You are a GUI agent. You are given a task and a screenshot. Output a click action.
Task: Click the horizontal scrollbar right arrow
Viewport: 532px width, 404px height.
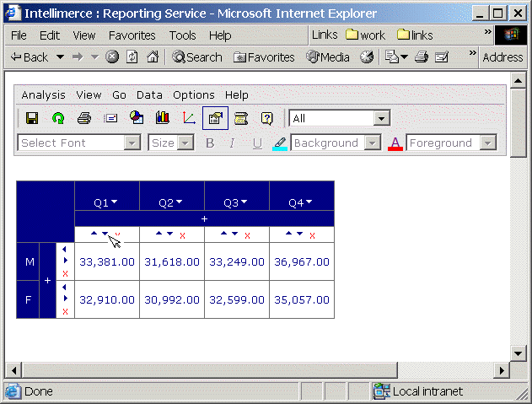pyautogui.click(x=502, y=370)
